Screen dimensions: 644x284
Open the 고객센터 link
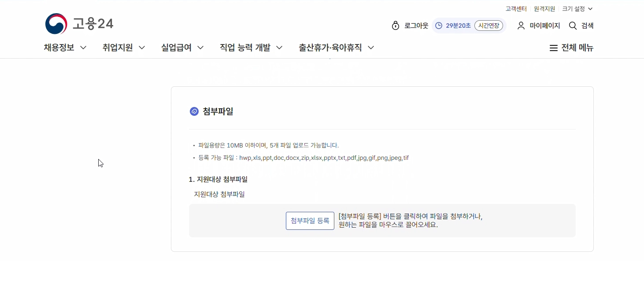coord(516,9)
